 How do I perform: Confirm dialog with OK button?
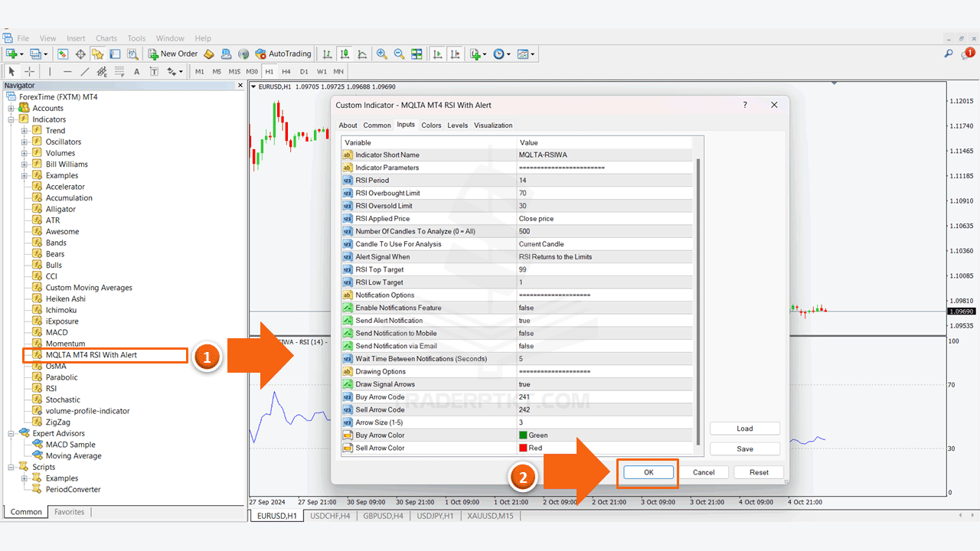pyautogui.click(x=648, y=472)
